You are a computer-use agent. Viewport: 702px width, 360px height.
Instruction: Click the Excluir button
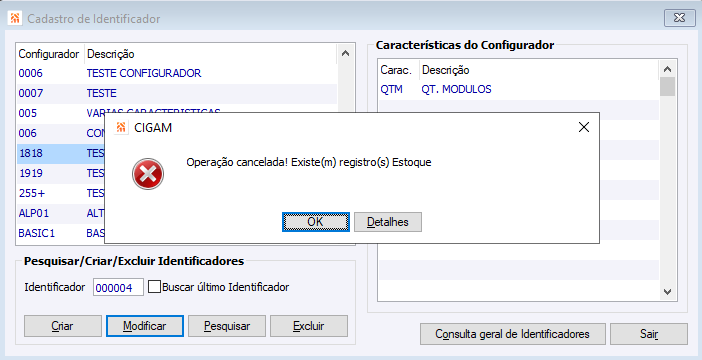click(309, 326)
